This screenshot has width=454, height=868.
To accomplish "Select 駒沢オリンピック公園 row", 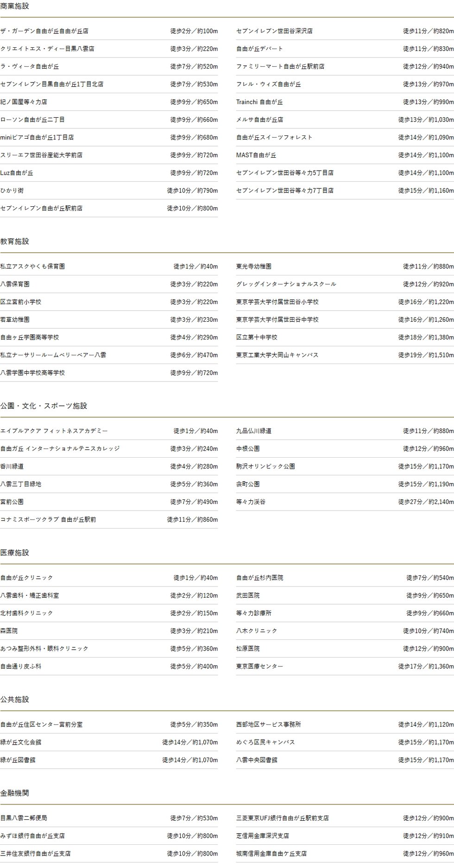I will coord(345,466).
